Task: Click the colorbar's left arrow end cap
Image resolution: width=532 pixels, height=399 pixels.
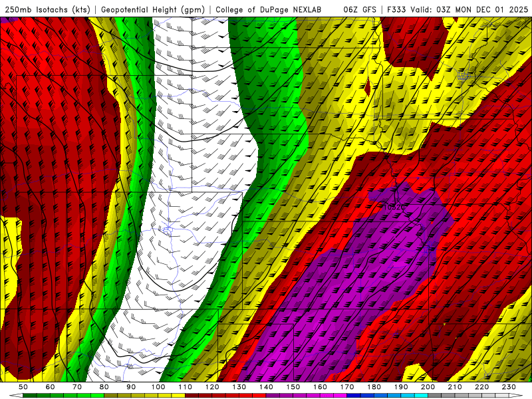Action: click(x=16, y=396)
